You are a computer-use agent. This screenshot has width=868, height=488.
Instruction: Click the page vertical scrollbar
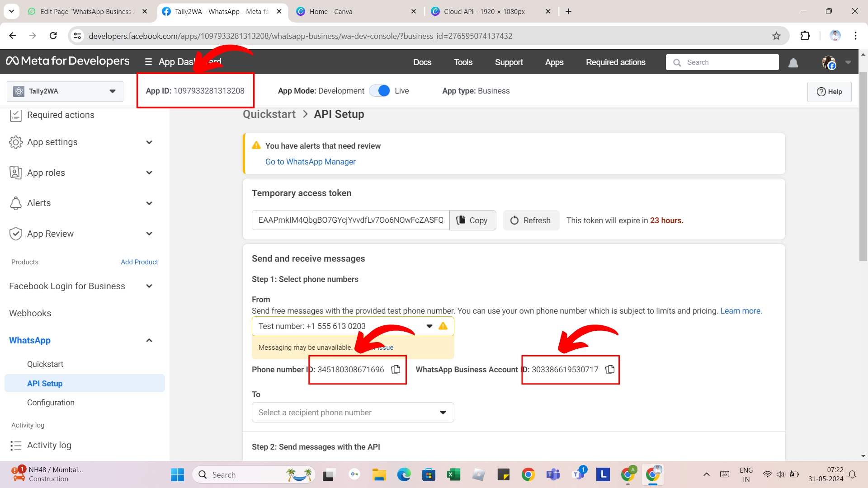(863, 167)
